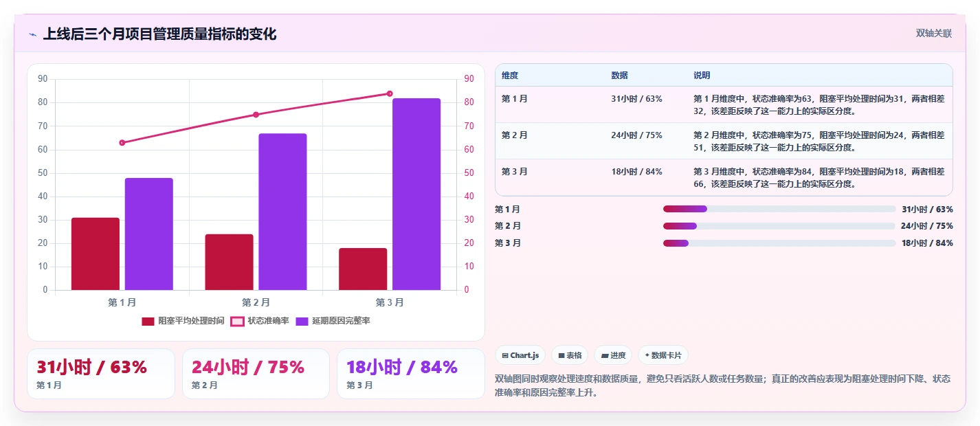Click the 18小时 / 84% table cell
The image size is (980, 426).
click(636, 172)
